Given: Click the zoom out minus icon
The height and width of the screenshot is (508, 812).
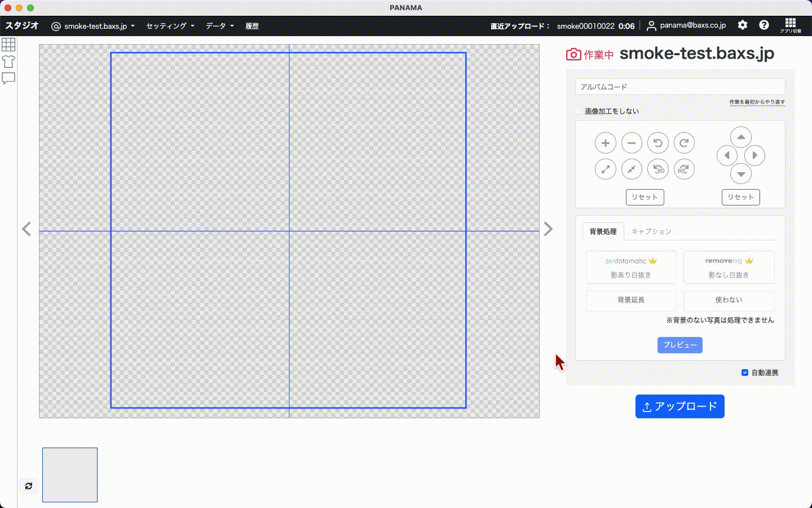Looking at the screenshot, I should point(632,143).
